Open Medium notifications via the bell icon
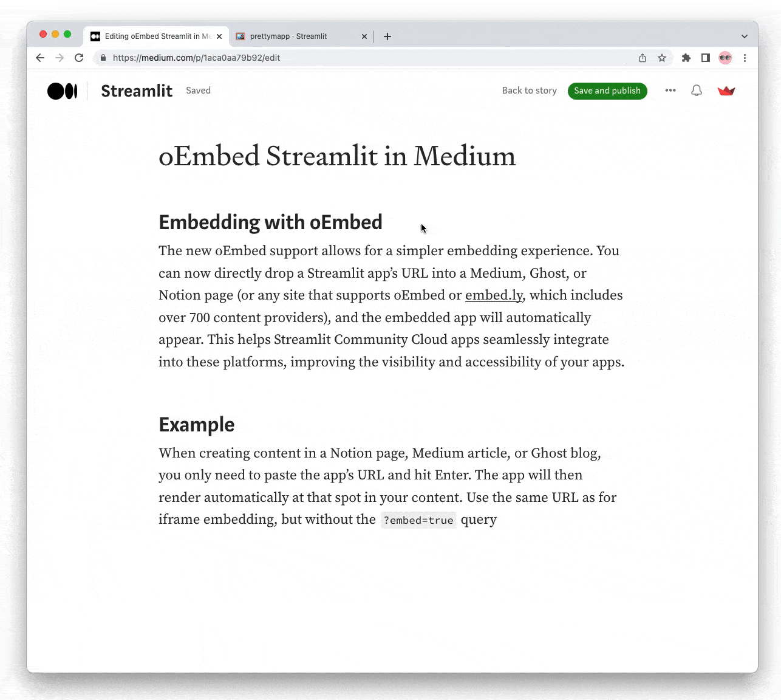Image resolution: width=781 pixels, height=700 pixels. [x=696, y=90]
